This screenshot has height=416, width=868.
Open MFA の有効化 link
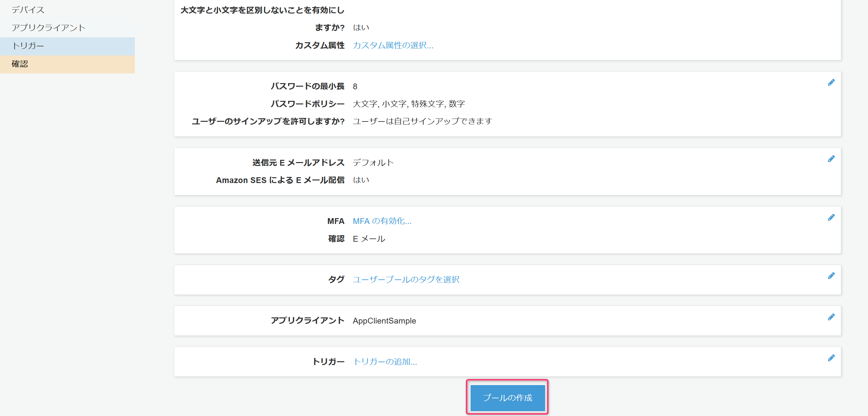coord(382,221)
